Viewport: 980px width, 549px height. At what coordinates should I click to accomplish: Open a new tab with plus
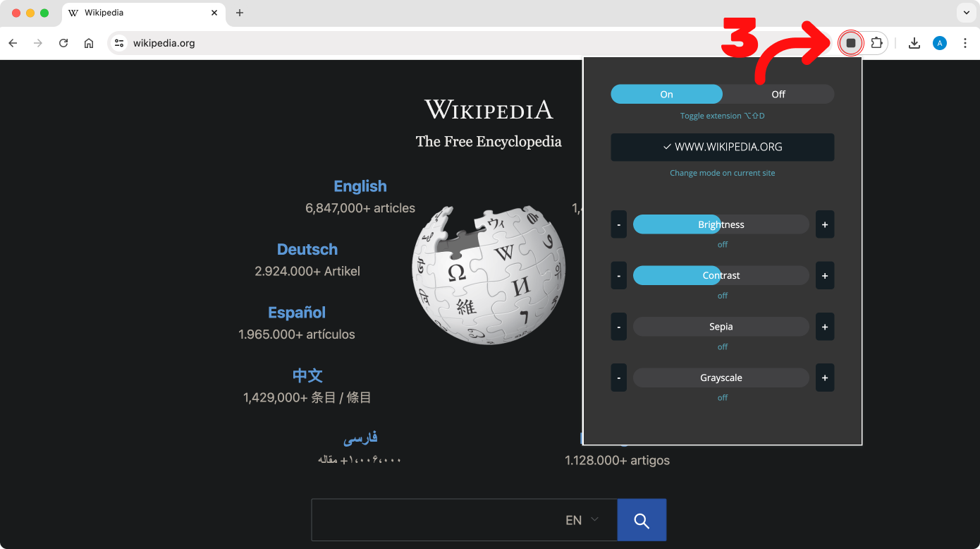click(240, 13)
